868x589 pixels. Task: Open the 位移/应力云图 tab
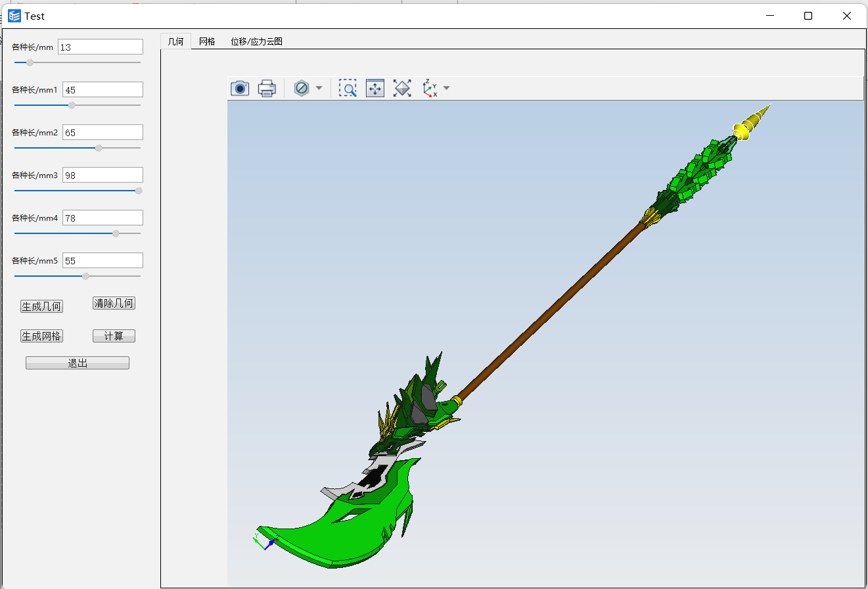point(257,41)
